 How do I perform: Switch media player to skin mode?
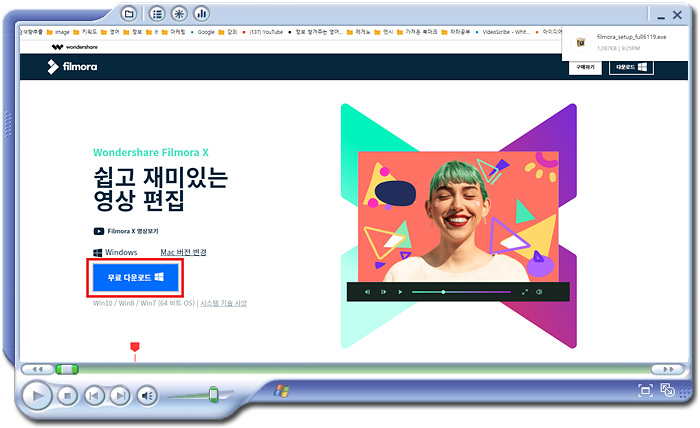[x=667, y=390]
